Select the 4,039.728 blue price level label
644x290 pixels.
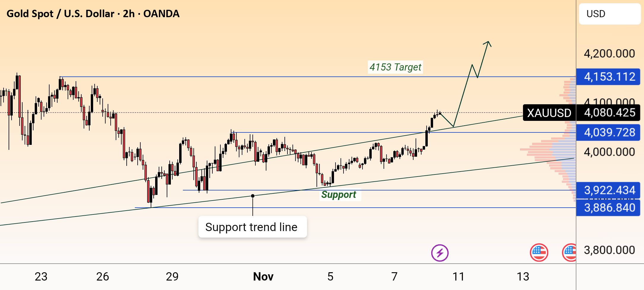608,132
